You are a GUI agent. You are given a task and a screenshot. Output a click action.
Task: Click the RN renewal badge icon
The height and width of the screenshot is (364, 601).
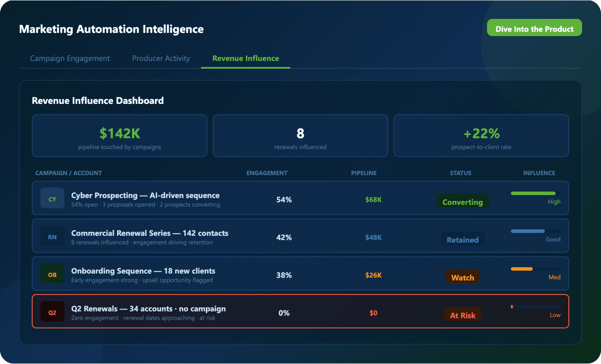tap(52, 237)
